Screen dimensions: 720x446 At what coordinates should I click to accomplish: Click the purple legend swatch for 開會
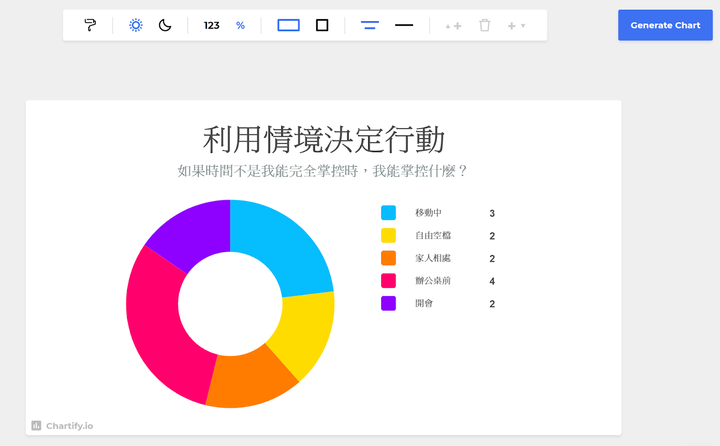388,303
